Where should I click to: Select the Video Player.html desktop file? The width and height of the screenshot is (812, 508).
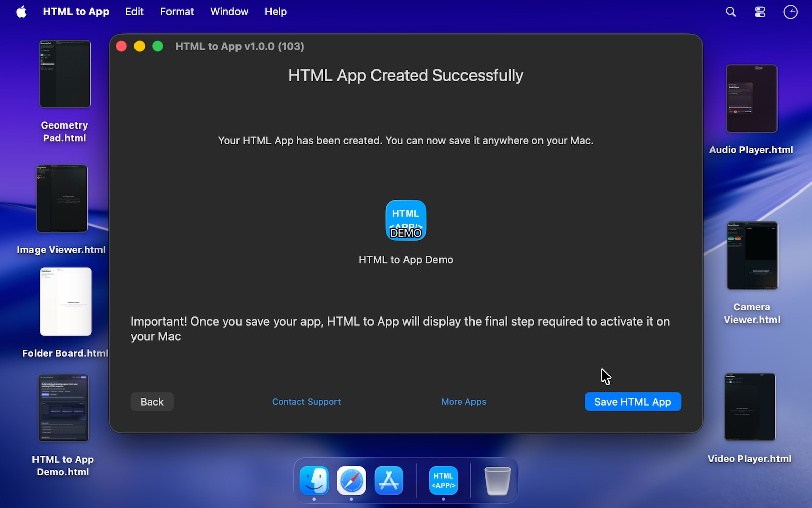pyautogui.click(x=750, y=407)
